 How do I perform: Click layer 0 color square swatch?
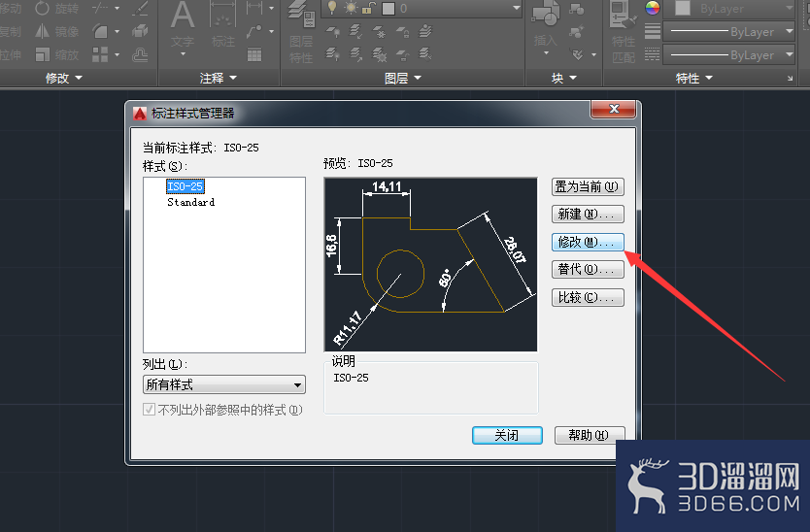point(388,9)
